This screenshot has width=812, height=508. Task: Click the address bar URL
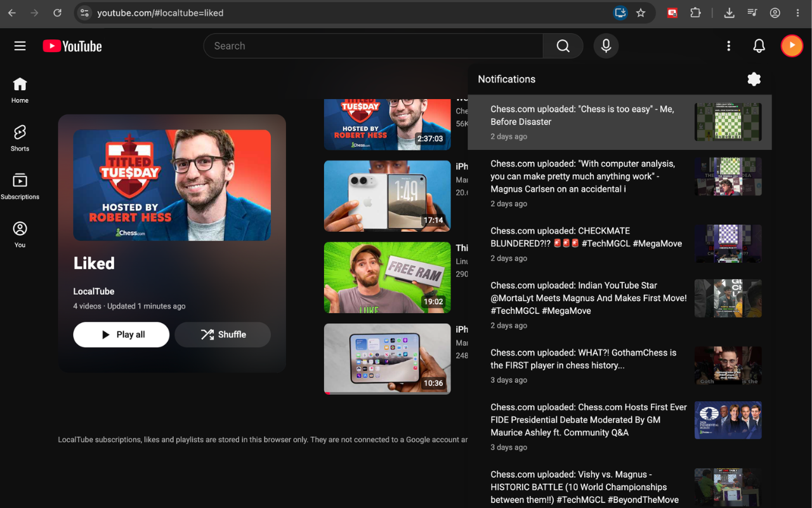click(x=160, y=13)
